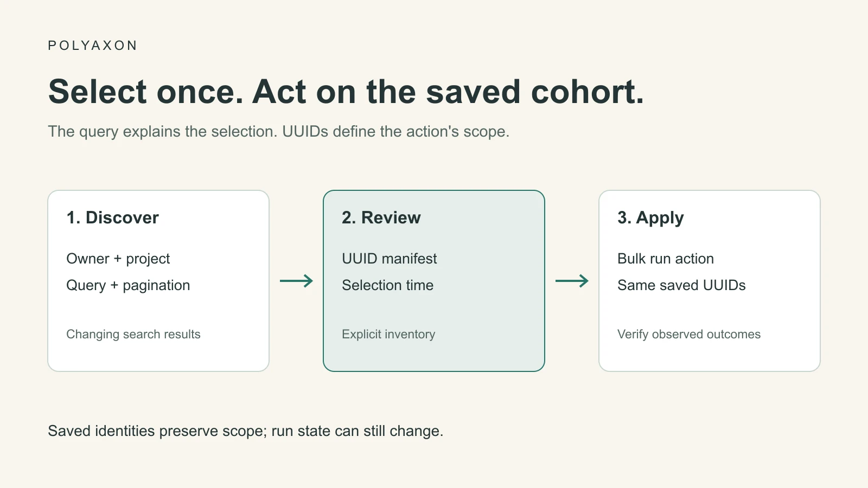Select the POLYAXON brand label
The image size is (868, 488).
click(x=93, y=46)
